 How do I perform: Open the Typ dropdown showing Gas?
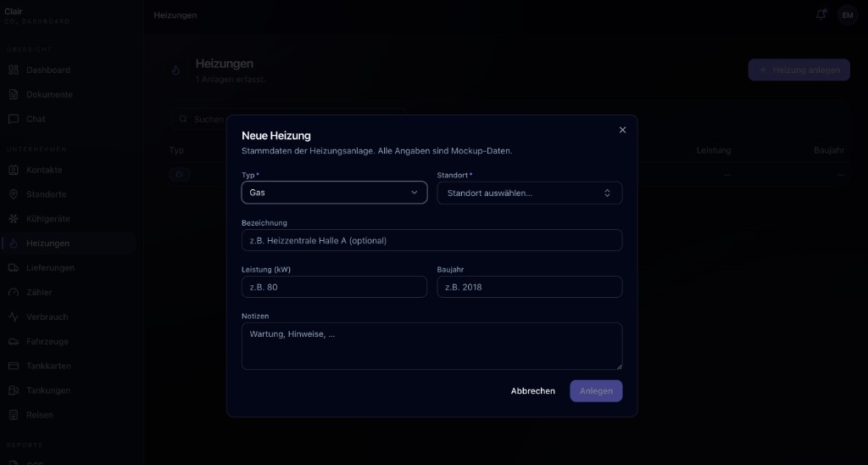[x=334, y=193]
